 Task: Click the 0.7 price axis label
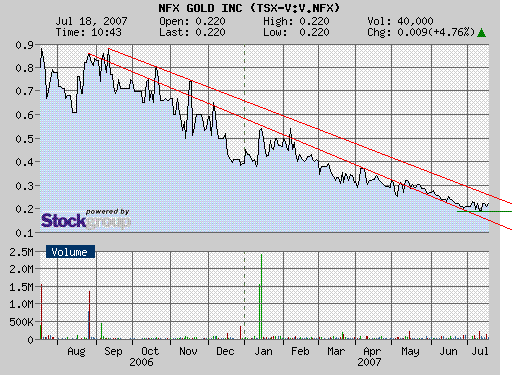24,91
